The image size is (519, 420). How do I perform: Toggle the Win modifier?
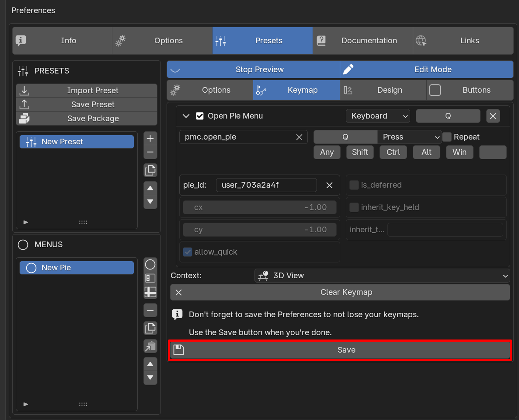coord(460,152)
